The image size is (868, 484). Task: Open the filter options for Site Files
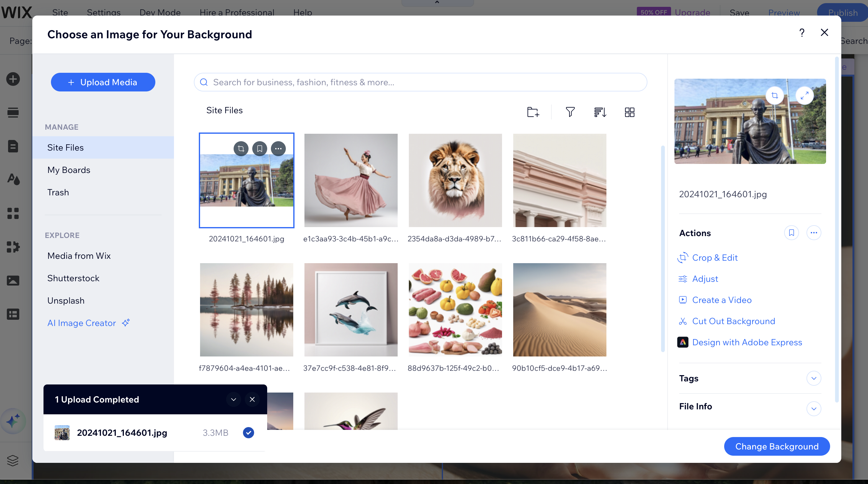pos(570,112)
